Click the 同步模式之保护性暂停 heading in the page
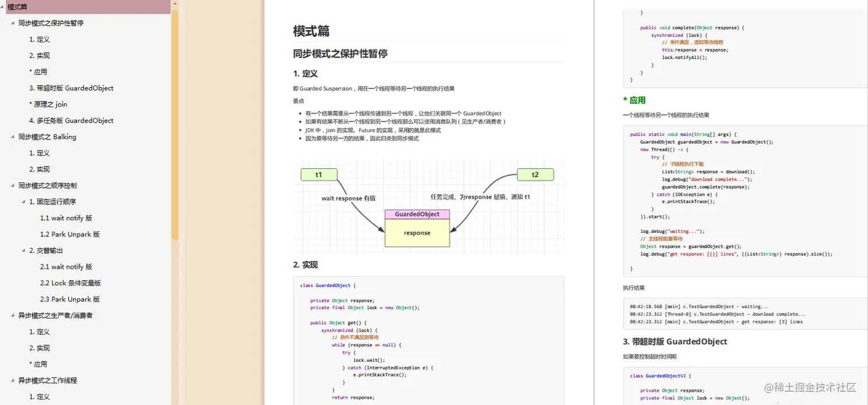 340,54
